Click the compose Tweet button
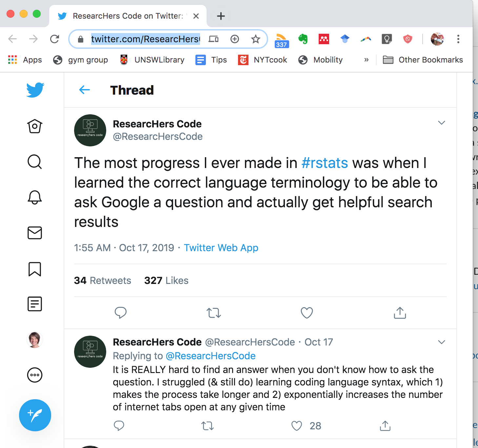The image size is (478, 448). pyautogui.click(x=35, y=415)
